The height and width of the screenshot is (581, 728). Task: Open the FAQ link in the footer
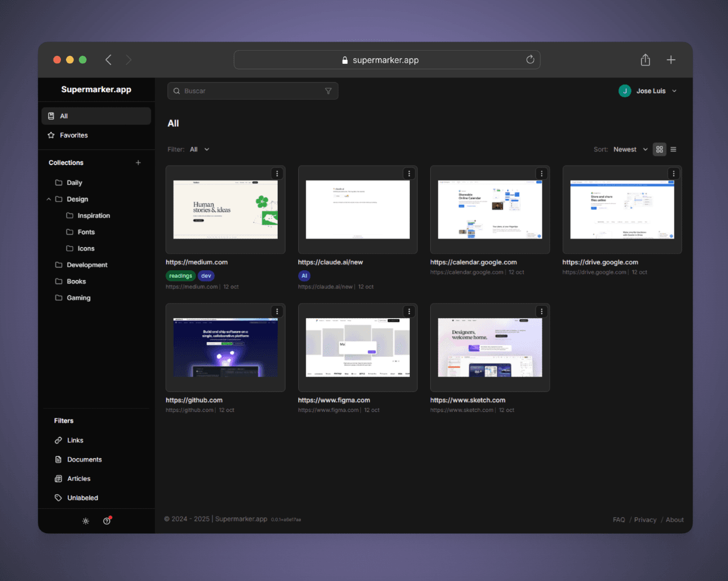tap(619, 520)
